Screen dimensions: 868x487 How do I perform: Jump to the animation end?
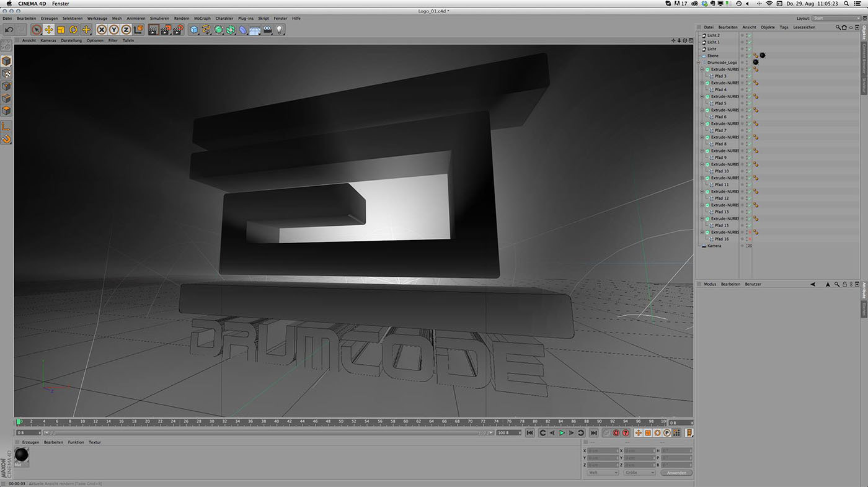pyautogui.click(x=594, y=432)
